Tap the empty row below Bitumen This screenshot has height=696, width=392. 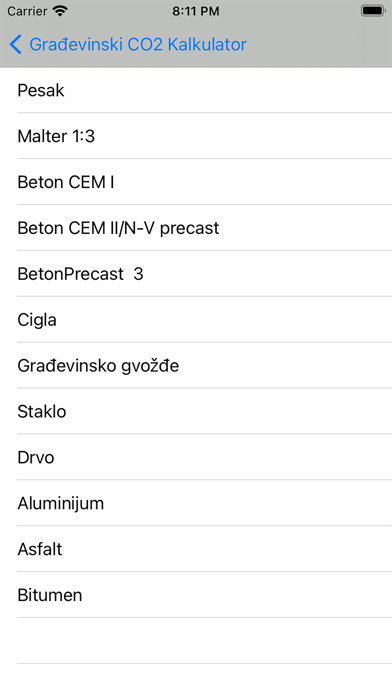pyautogui.click(x=196, y=641)
